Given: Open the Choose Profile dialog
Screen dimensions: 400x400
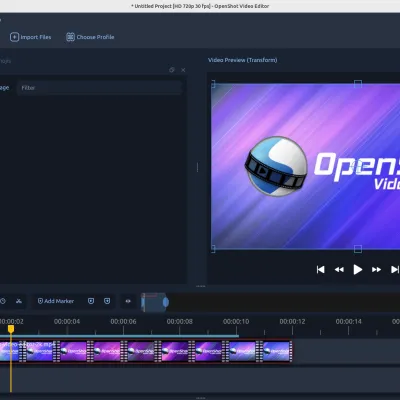Looking at the screenshot, I should [x=90, y=37].
